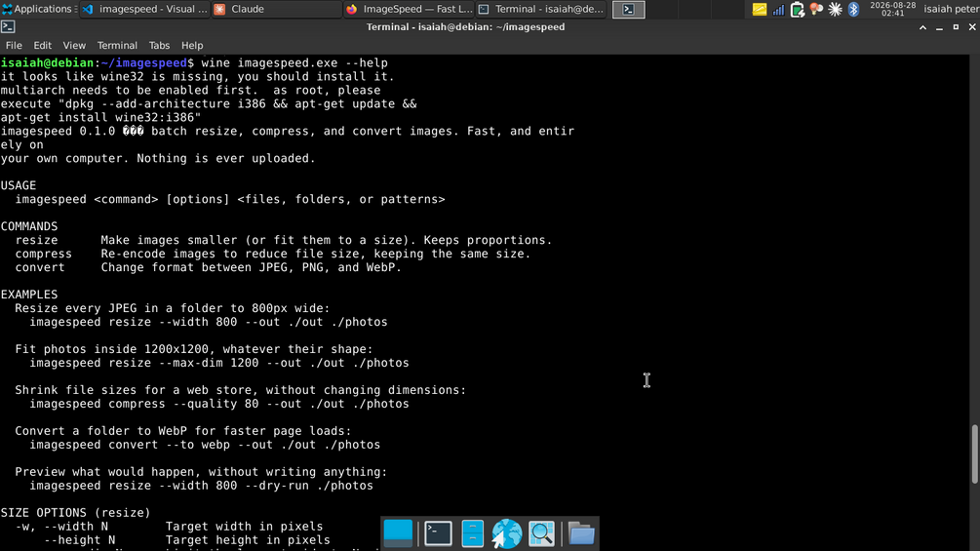The height and width of the screenshot is (551, 980).
Task: Click the 'resize' command name in the list
Action: (36, 240)
